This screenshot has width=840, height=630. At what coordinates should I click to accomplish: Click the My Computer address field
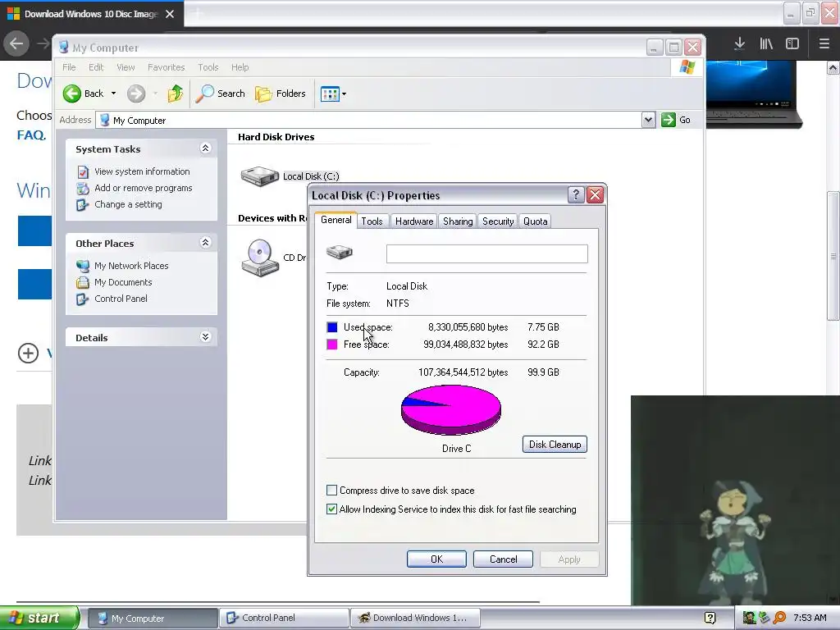point(370,120)
